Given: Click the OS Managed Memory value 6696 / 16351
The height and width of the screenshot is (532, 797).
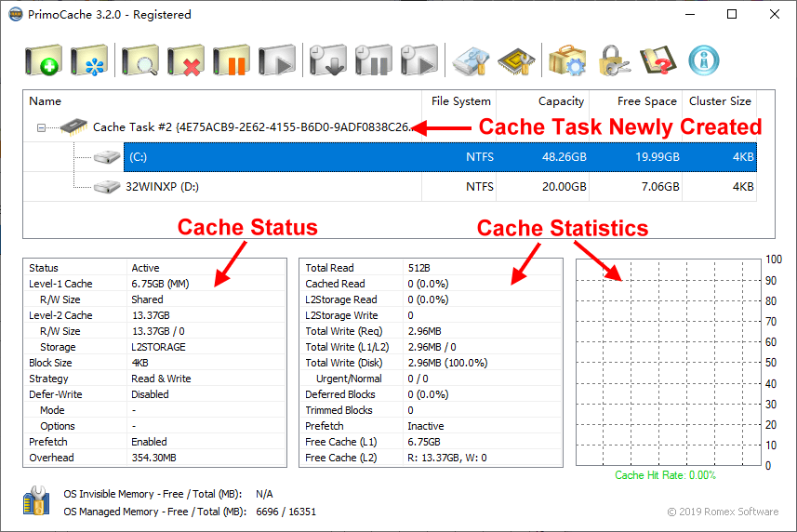Looking at the screenshot, I should pos(286,512).
